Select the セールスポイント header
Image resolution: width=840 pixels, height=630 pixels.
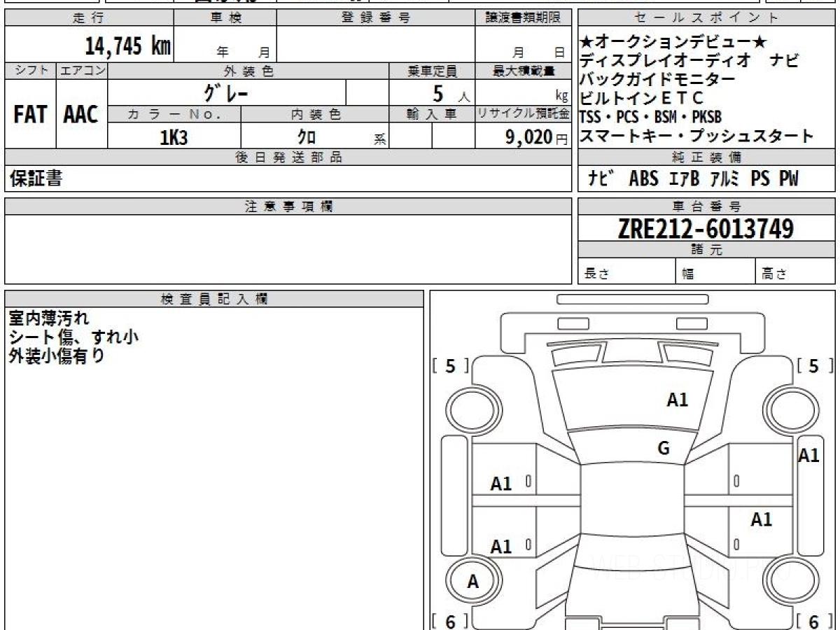(706, 18)
